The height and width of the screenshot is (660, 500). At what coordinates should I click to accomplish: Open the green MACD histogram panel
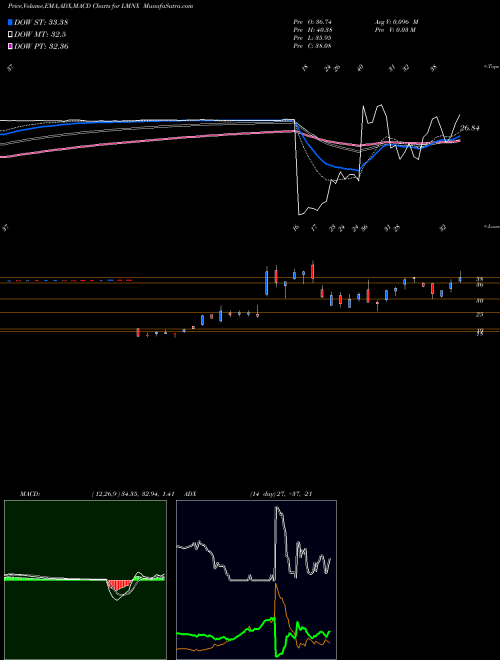[x=85, y=580]
